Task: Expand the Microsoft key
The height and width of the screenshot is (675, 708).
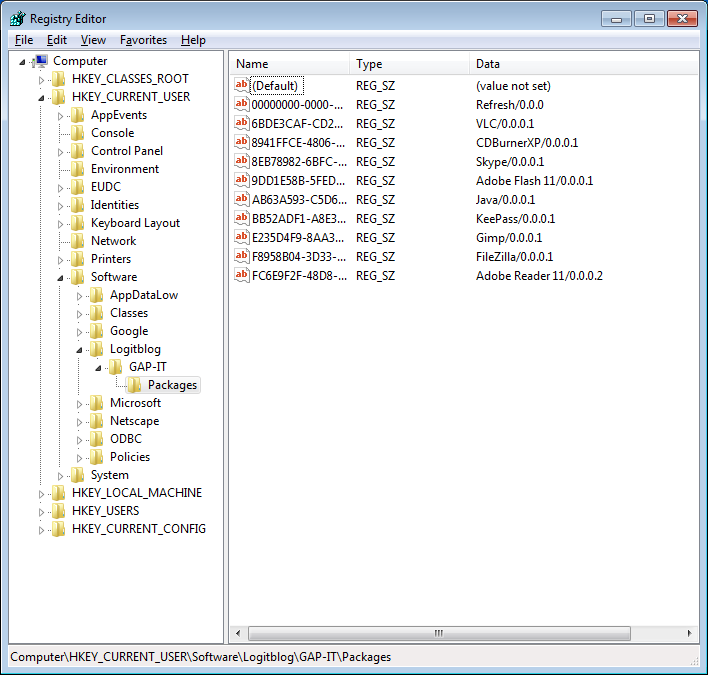Action: pyautogui.click(x=79, y=404)
